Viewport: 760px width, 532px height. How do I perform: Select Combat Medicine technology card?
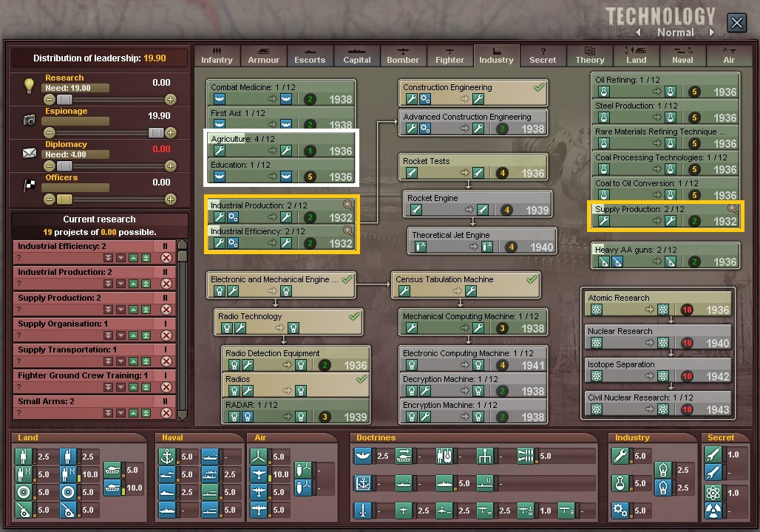(281, 93)
